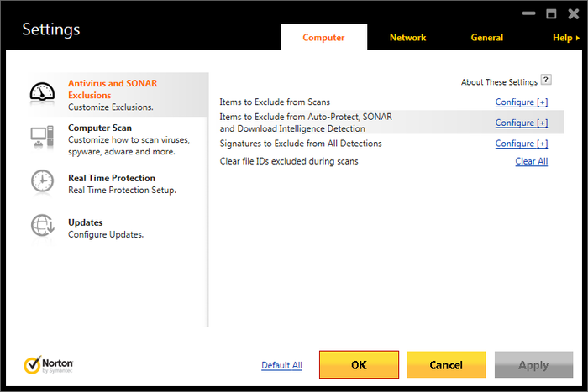Close the Settings window

571,13
